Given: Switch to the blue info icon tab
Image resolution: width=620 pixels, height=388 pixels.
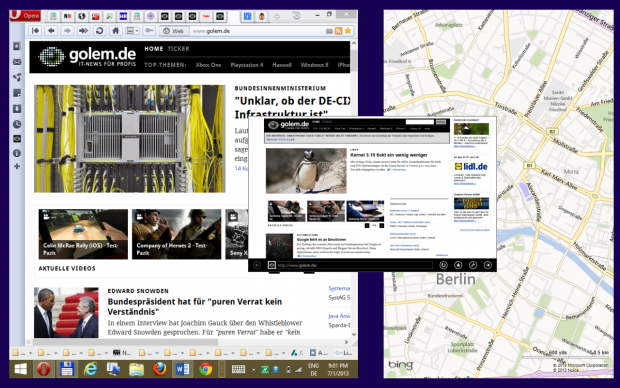Looking at the screenshot, I should [248, 16].
